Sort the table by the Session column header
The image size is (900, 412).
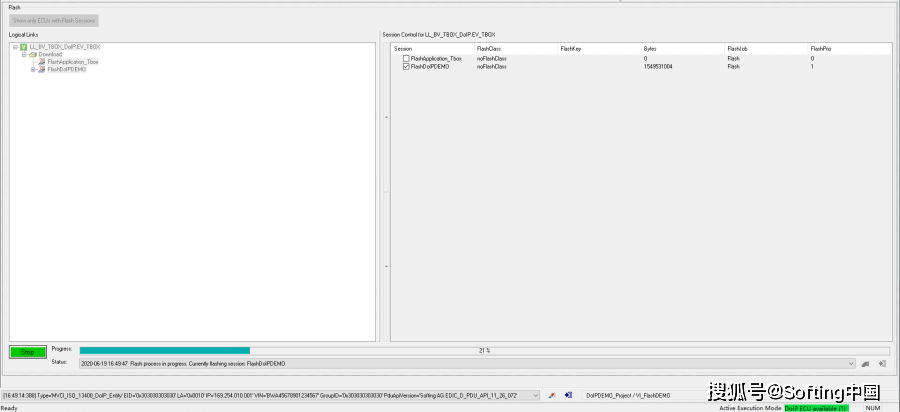click(x=433, y=49)
